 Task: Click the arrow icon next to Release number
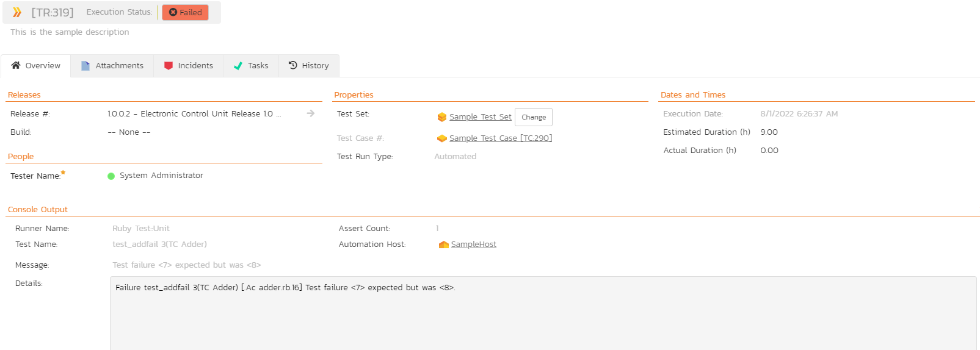pos(311,113)
